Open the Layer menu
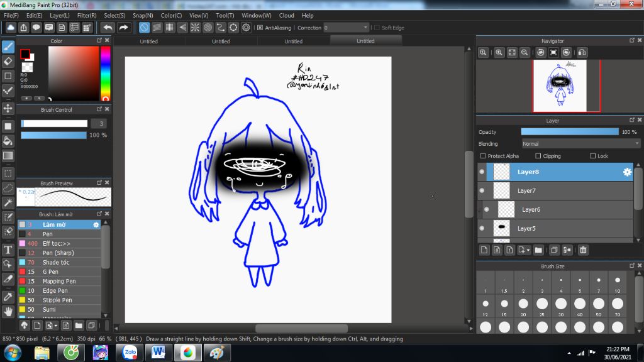The image size is (644, 362). pos(60,16)
